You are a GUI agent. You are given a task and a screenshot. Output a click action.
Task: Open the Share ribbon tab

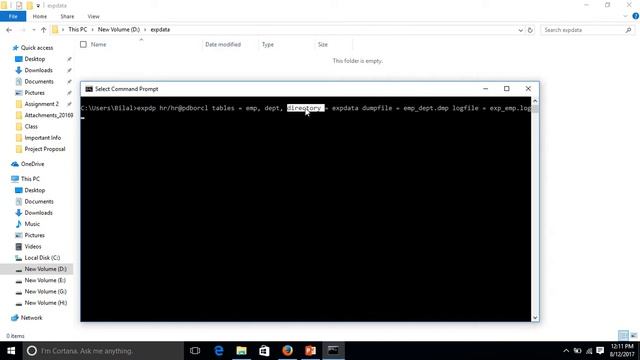(67, 16)
